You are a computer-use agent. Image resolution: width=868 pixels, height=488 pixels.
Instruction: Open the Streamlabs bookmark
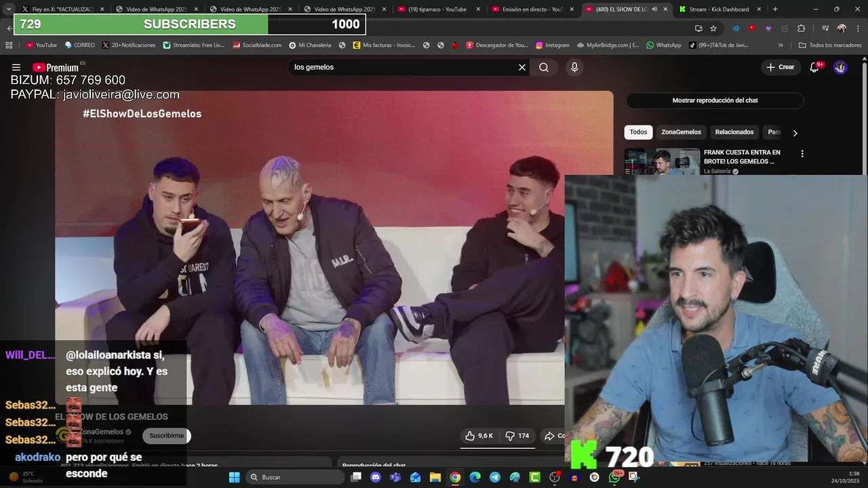pos(194,45)
